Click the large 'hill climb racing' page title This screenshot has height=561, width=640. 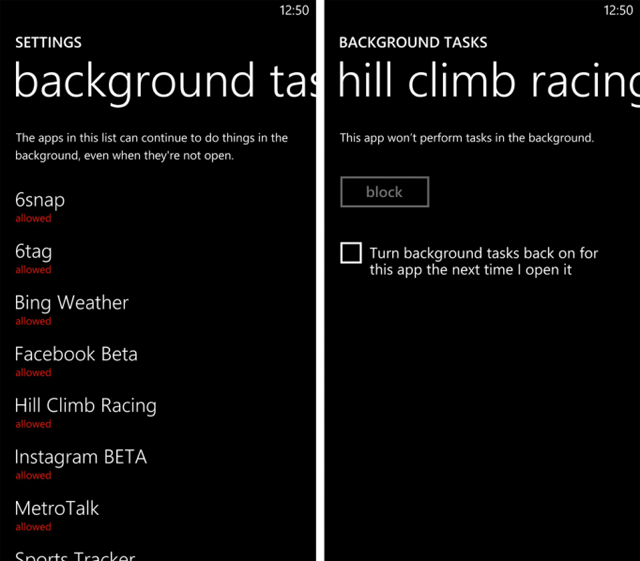click(488, 82)
